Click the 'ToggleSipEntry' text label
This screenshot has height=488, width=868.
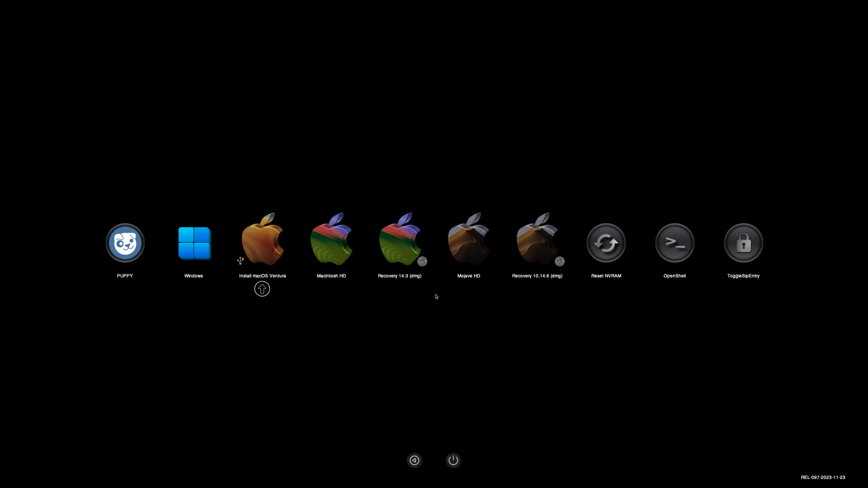point(743,276)
